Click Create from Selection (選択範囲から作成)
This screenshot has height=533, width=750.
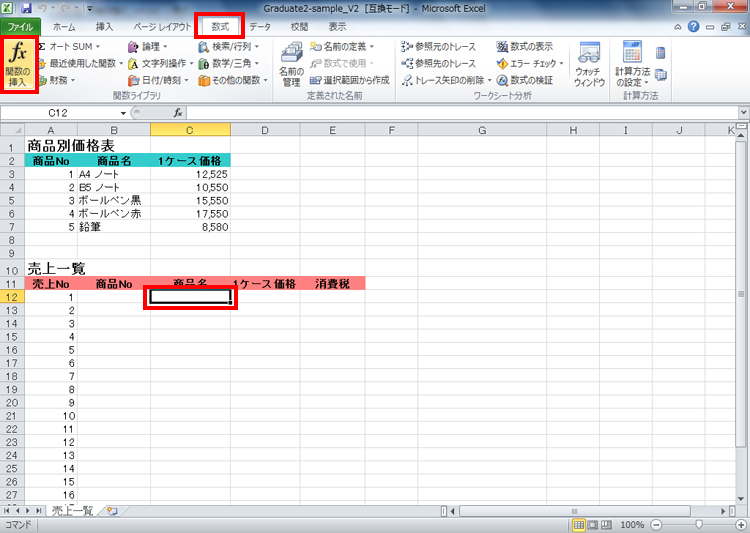350,80
